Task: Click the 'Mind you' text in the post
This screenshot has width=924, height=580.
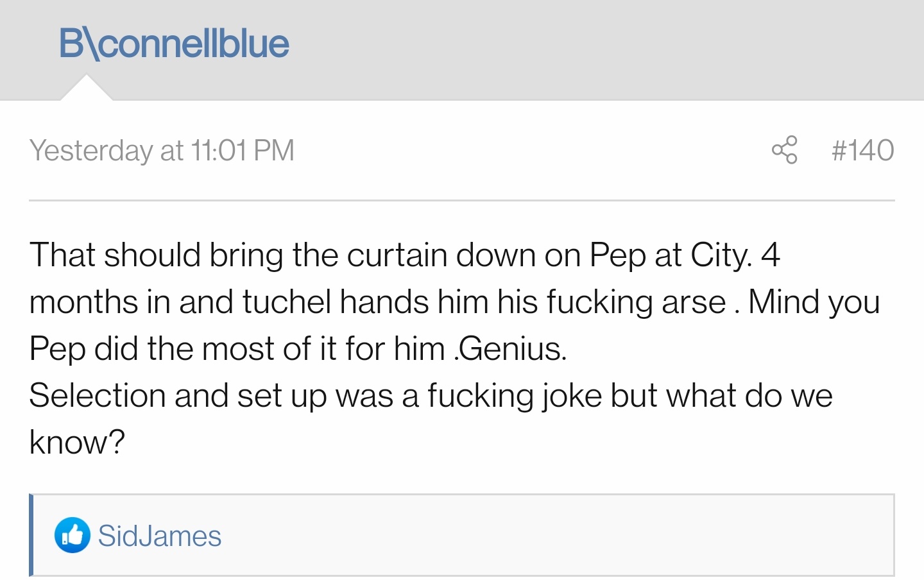Action: pyautogui.click(x=814, y=302)
